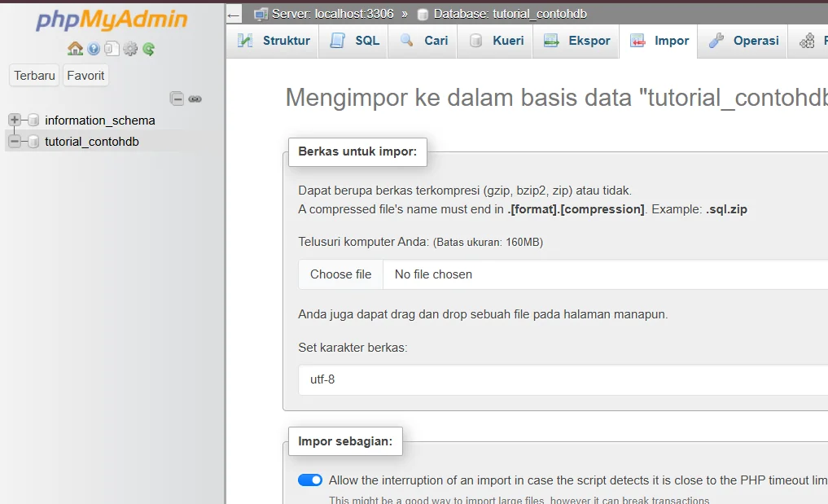Open the Operasi tab
Image resolution: width=828 pixels, height=504 pixels.
click(743, 41)
